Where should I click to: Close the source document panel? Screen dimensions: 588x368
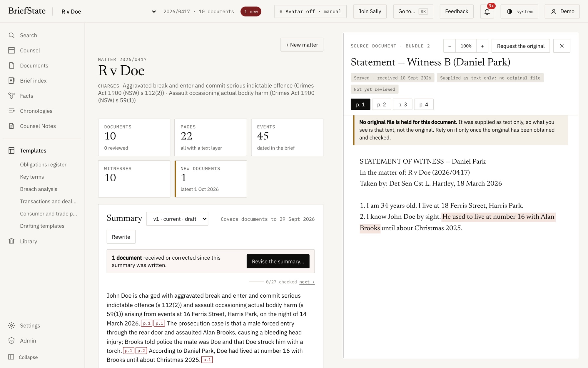tap(562, 46)
